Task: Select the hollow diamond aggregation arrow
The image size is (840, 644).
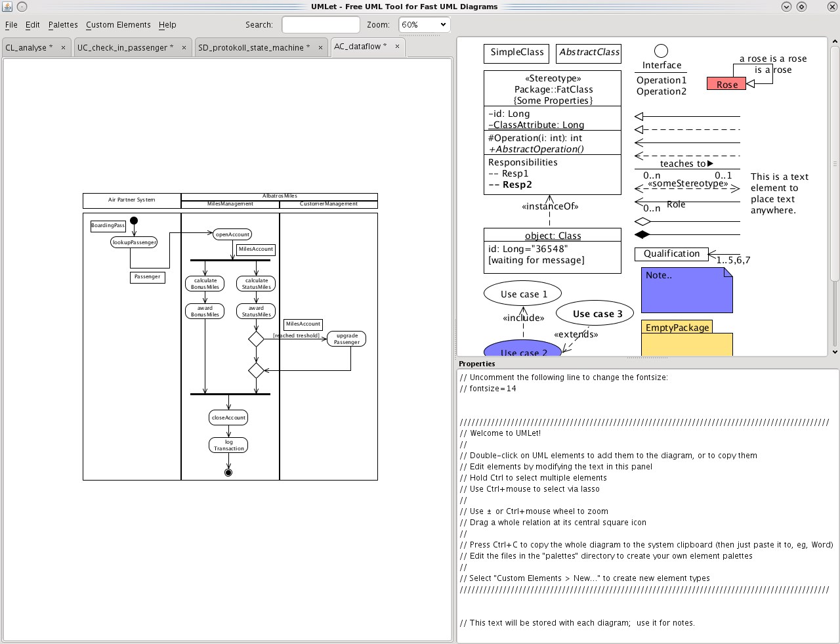Action: point(642,222)
